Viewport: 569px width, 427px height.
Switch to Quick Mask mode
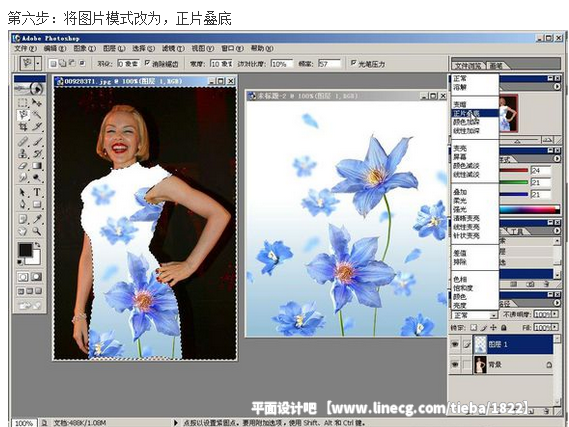tap(36, 277)
